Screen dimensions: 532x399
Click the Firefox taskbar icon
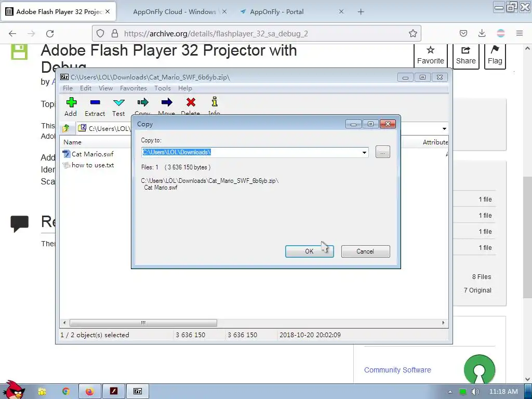[89, 392]
